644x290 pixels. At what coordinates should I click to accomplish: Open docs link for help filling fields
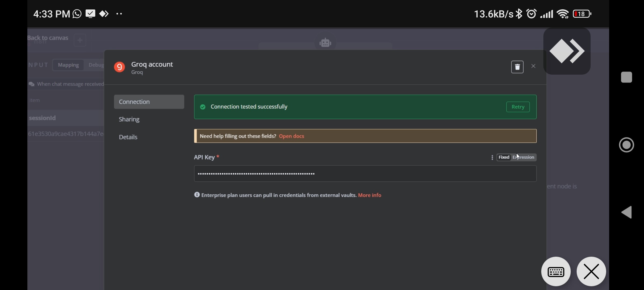pos(291,136)
